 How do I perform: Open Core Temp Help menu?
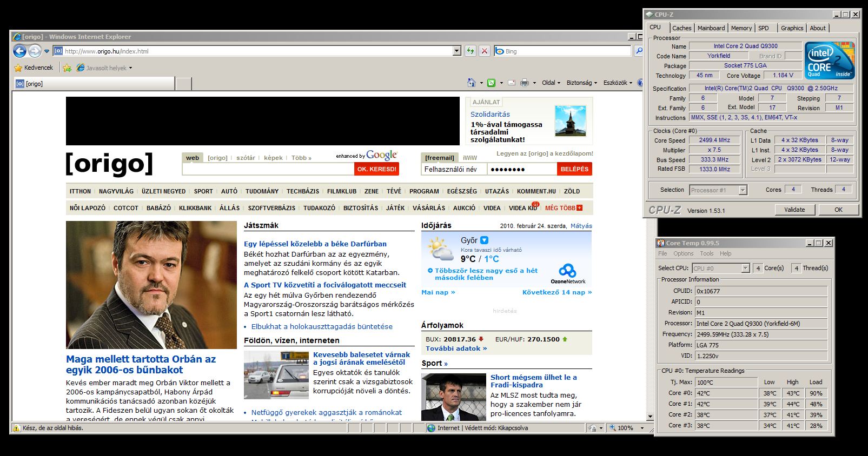[x=726, y=253]
